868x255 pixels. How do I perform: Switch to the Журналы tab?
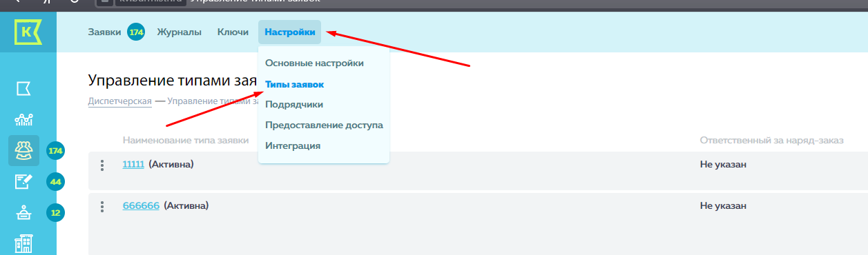[x=180, y=32]
